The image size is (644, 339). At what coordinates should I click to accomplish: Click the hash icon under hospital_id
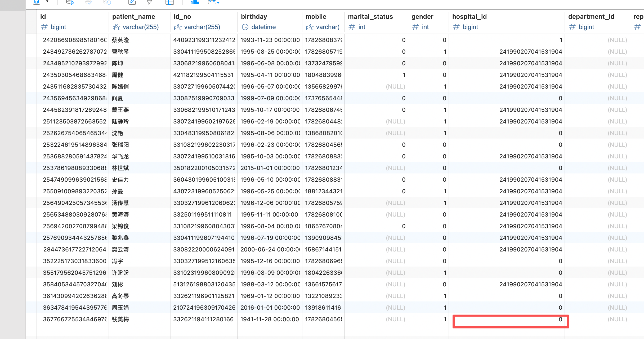(456, 27)
